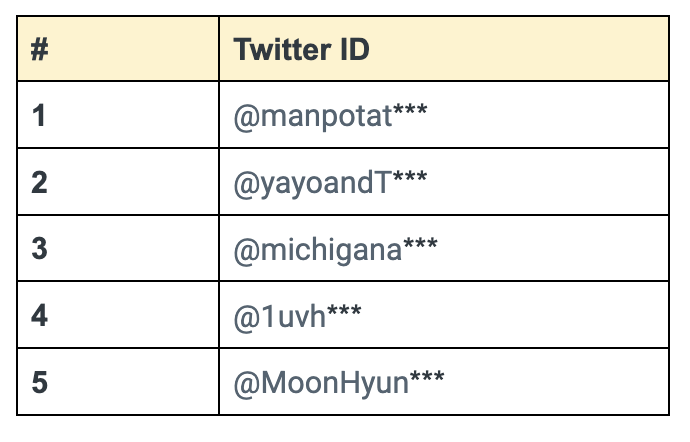690x442 pixels.
Task: Click rank number 1 cell
Action: click(118, 115)
